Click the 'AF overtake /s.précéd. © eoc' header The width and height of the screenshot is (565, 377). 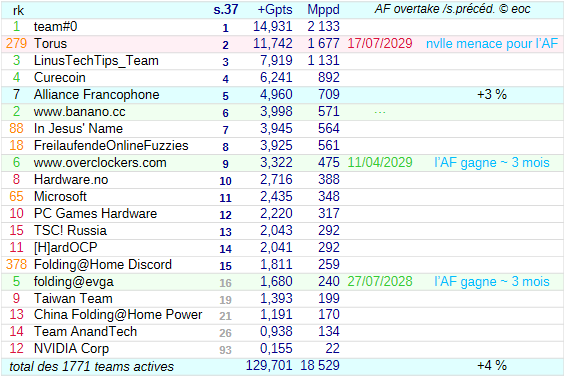[x=453, y=9]
